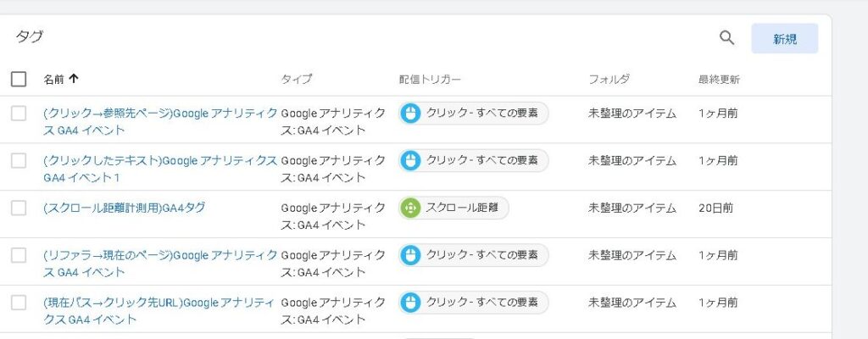Open the (スクロール距離計測用)GA4タグ link

tap(124, 208)
